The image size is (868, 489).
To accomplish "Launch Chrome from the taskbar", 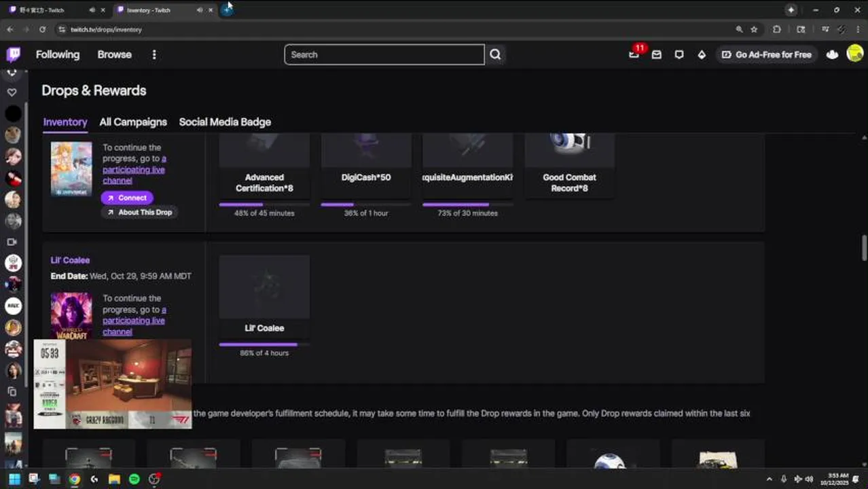I will [x=74, y=479].
